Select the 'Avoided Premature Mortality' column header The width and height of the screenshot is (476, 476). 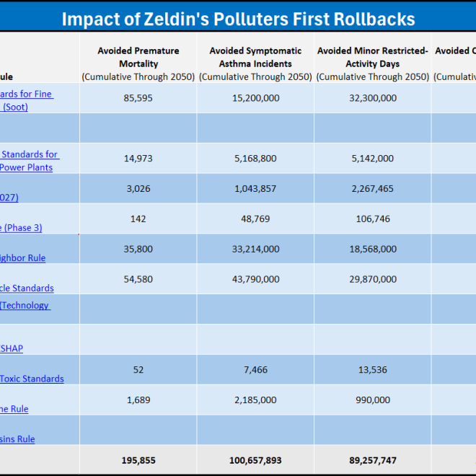(138, 57)
